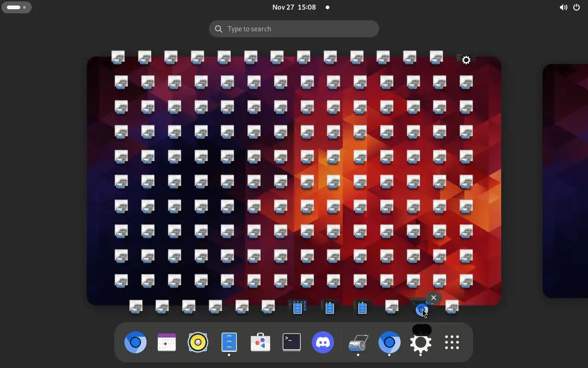The width and height of the screenshot is (588, 368).
Task: Open Settings gear icon in dock
Action: click(421, 343)
